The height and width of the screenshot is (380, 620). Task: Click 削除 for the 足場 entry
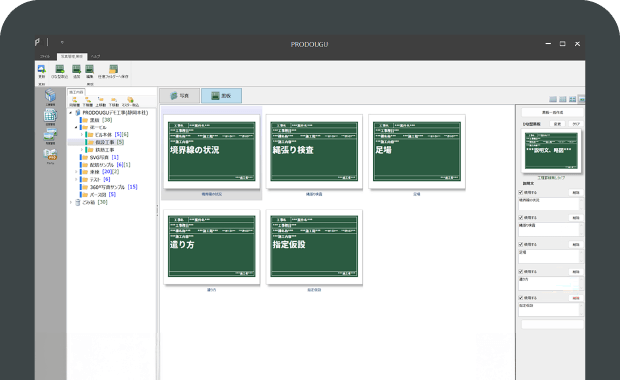(x=576, y=245)
